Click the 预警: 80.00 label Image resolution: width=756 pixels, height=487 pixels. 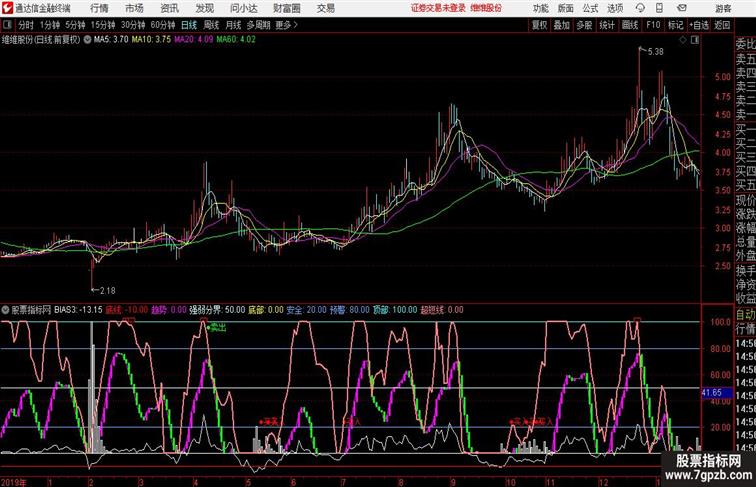coord(350,310)
